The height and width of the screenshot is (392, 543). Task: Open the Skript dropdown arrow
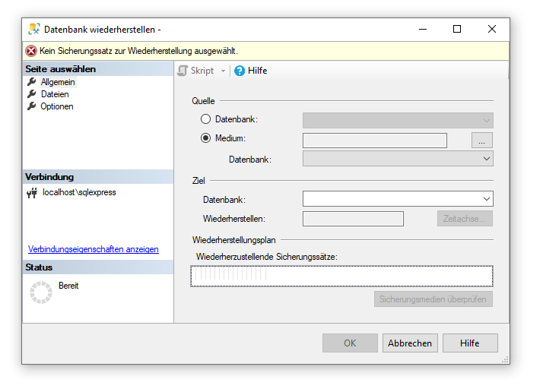pos(223,71)
